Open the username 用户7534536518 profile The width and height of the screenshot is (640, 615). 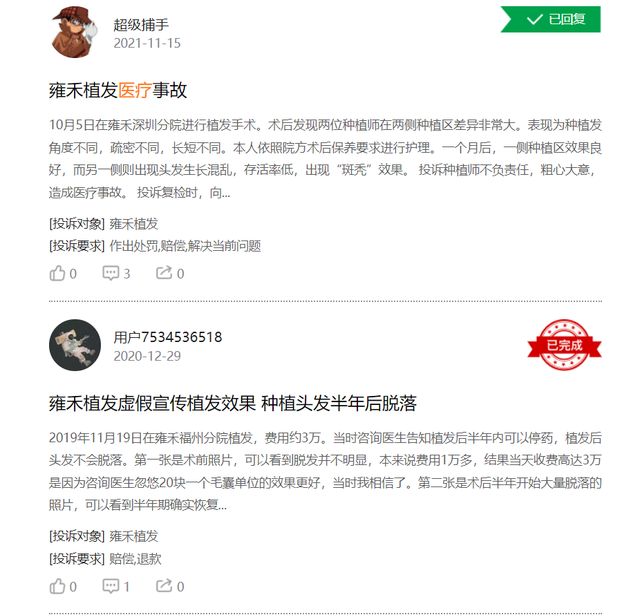pyautogui.click(x=168, y=337)
